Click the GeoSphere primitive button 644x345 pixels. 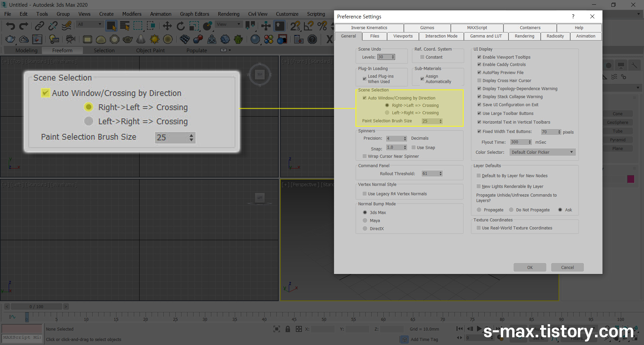tap(618, 123)
